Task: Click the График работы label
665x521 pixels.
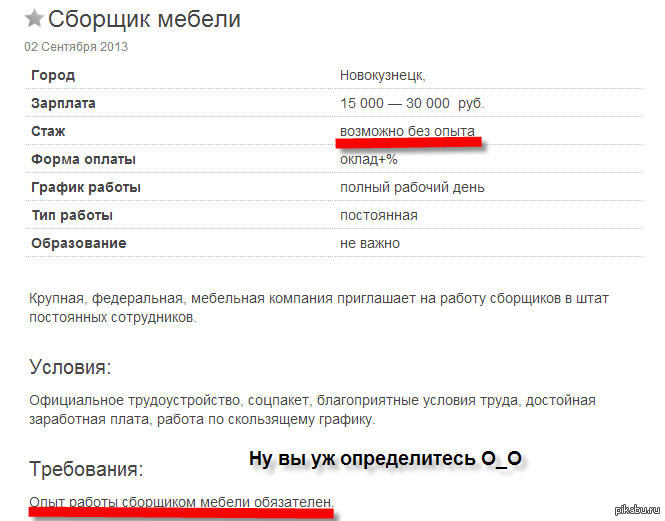Action: [86, 187]
